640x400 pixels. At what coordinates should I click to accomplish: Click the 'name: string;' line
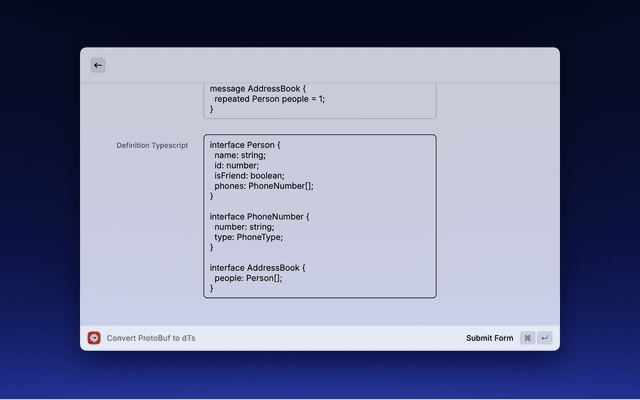click(240, 155)
